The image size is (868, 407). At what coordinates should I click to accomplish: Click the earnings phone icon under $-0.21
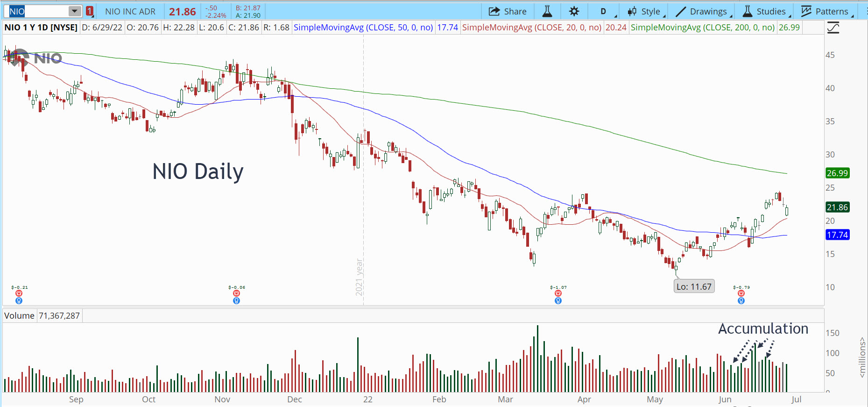coord(19,293)
